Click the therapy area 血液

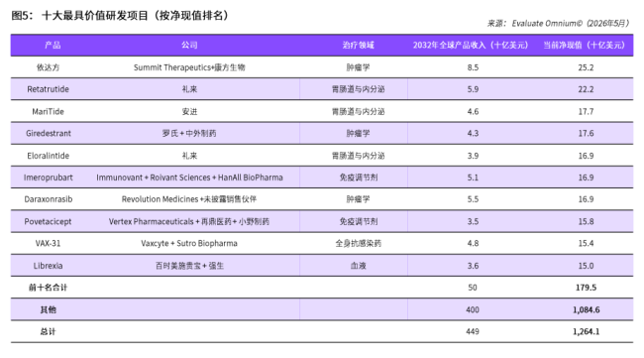tap(358, 266)
